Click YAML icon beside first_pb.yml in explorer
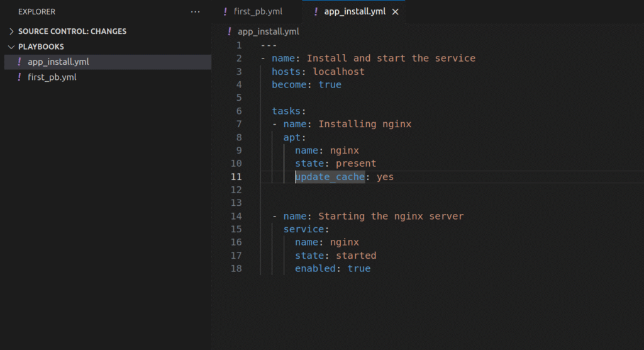 (x=19, y=77)
